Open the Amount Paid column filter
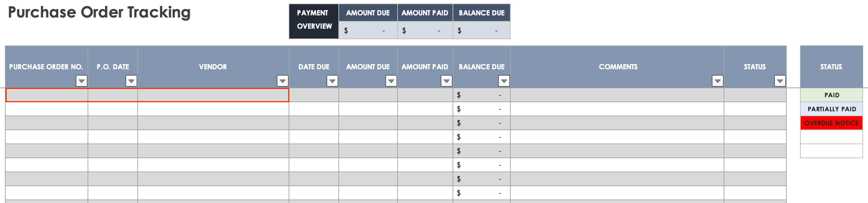This screenshot has height=203, width=868. (446, 81)
